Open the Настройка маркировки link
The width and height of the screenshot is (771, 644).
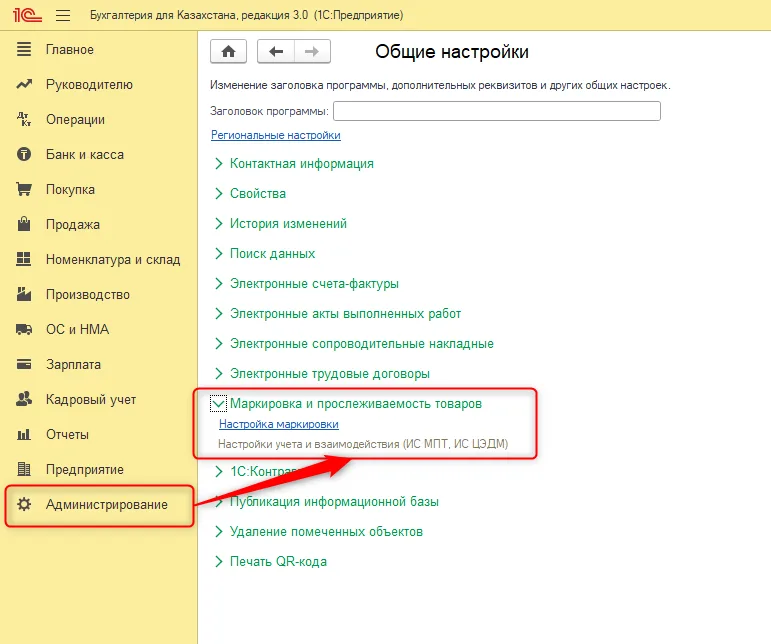[x=279, y=424]
